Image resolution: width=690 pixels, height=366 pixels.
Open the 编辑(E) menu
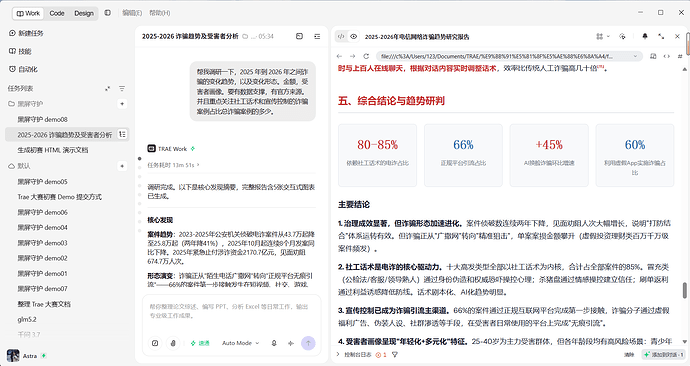pos(132,13)
